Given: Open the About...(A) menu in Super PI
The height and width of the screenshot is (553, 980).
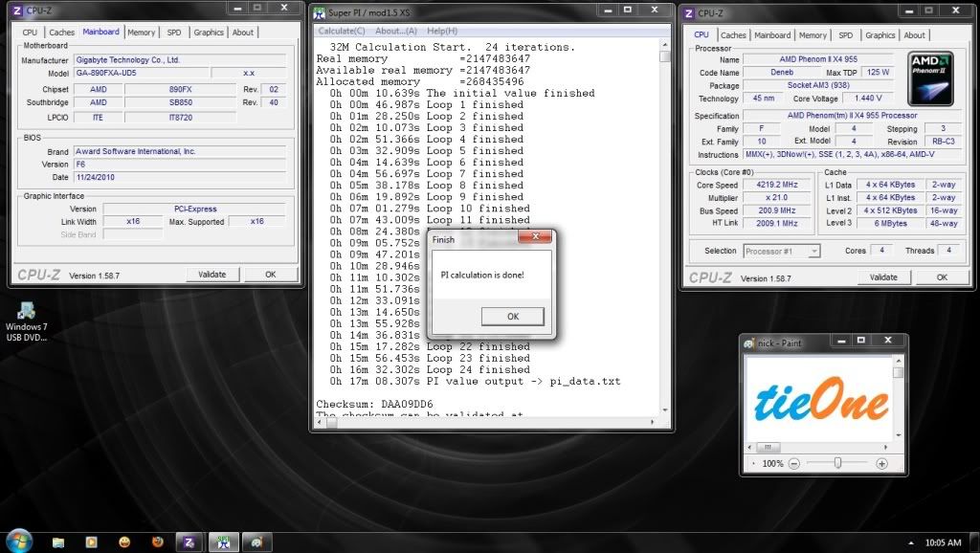Looking at the screenshot, I should click(x=395, y=31).
